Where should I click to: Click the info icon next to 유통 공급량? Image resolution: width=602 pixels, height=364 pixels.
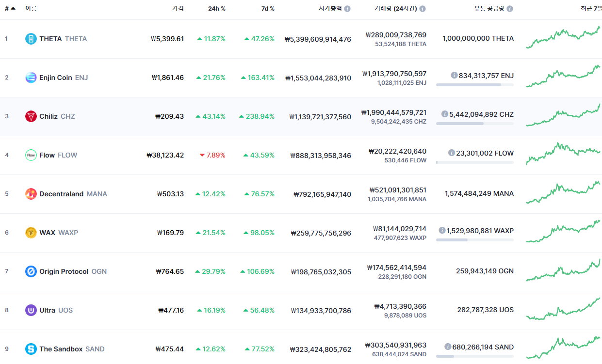[510, 9]
